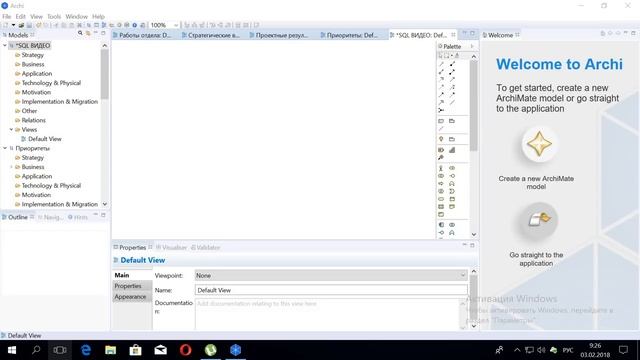Click the Open Model toolbar icon
This screenshot has height=360, width=640.
21,25
